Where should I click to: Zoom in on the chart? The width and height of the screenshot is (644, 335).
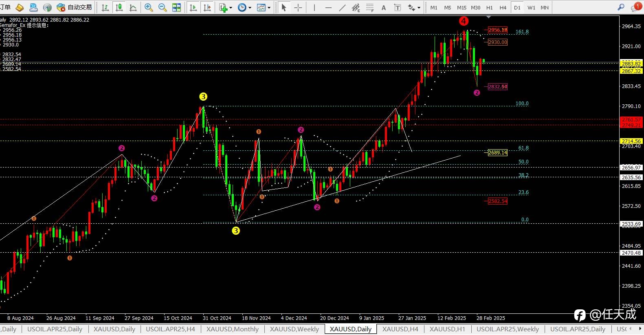(x=149, y=7)
